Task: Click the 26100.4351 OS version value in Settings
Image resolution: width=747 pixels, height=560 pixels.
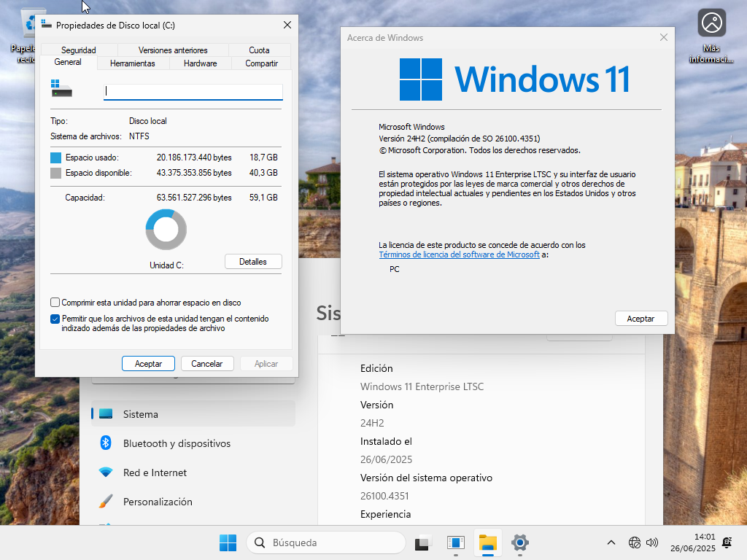Action: coord(384,496)
